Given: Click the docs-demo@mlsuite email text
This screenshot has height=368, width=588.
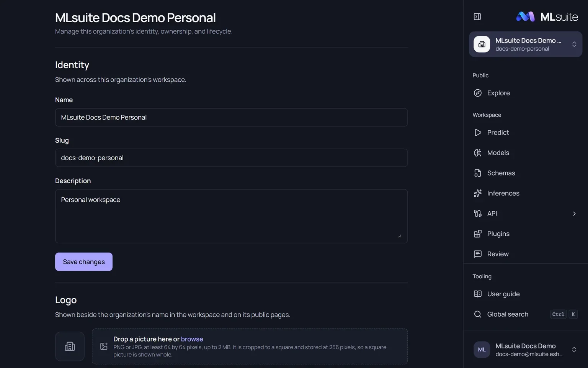Looking at the screenshot, I should (x=529, y=354).
